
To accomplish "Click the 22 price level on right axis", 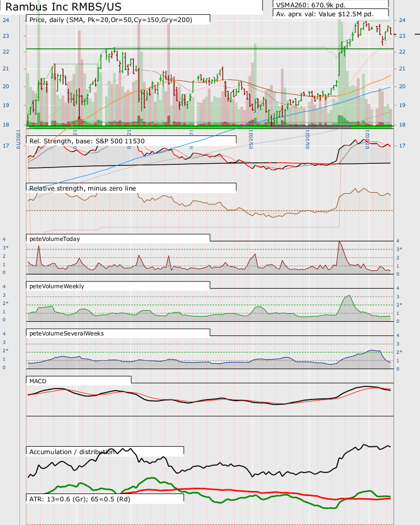I will click(x=402, y=51).
